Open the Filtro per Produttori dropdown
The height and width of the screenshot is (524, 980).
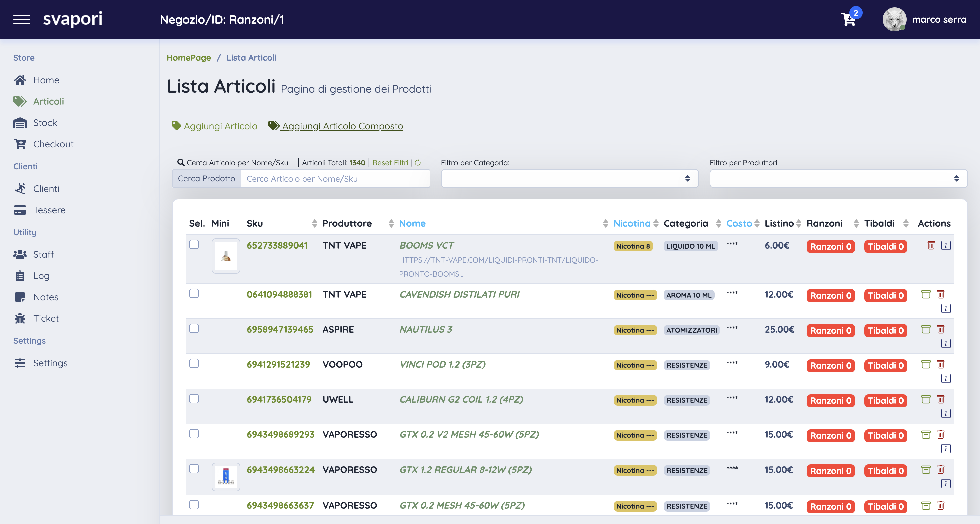coord(838,178)
